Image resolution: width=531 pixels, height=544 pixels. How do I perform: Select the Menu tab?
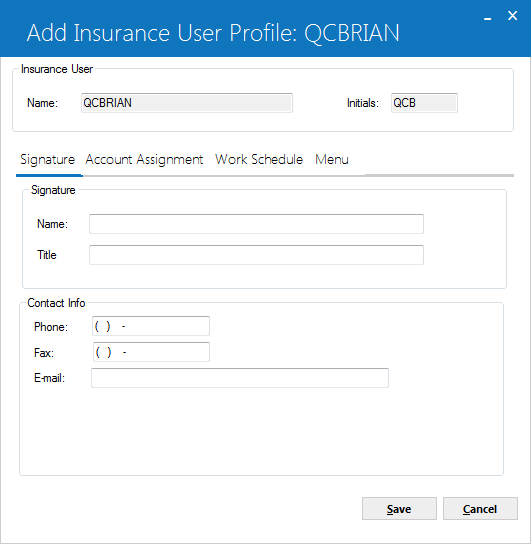332,160
